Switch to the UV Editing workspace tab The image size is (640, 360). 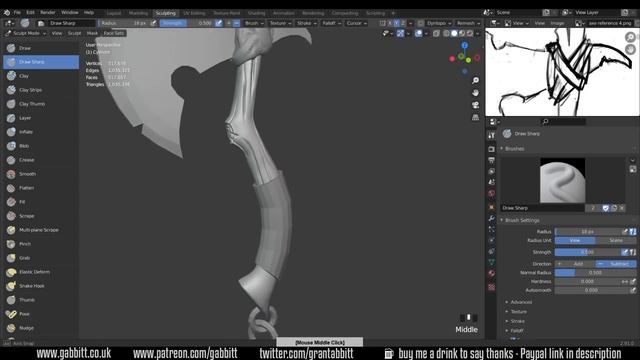click(x=194, y=13)
